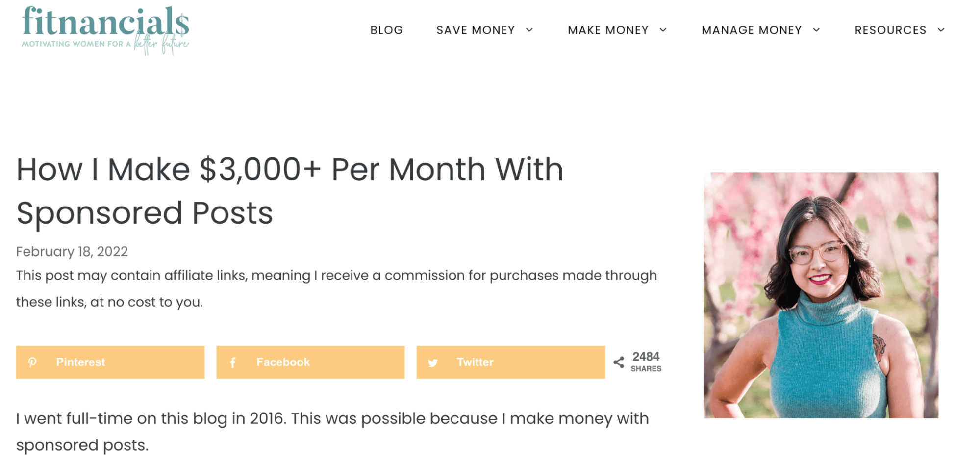Click the share icon beside 2484
The width and height of the screenshot is (980, 466).
(619, 362)
